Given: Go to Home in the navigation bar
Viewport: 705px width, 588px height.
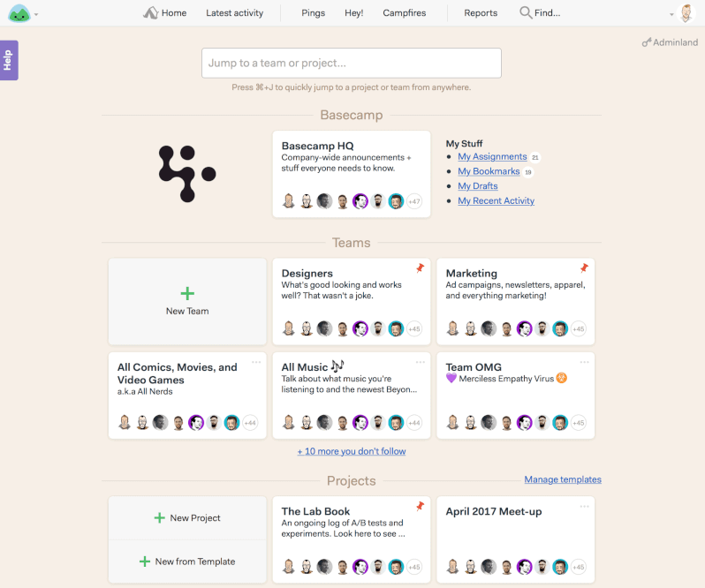Looking at the screenshot, I should [x=164, y=13].
